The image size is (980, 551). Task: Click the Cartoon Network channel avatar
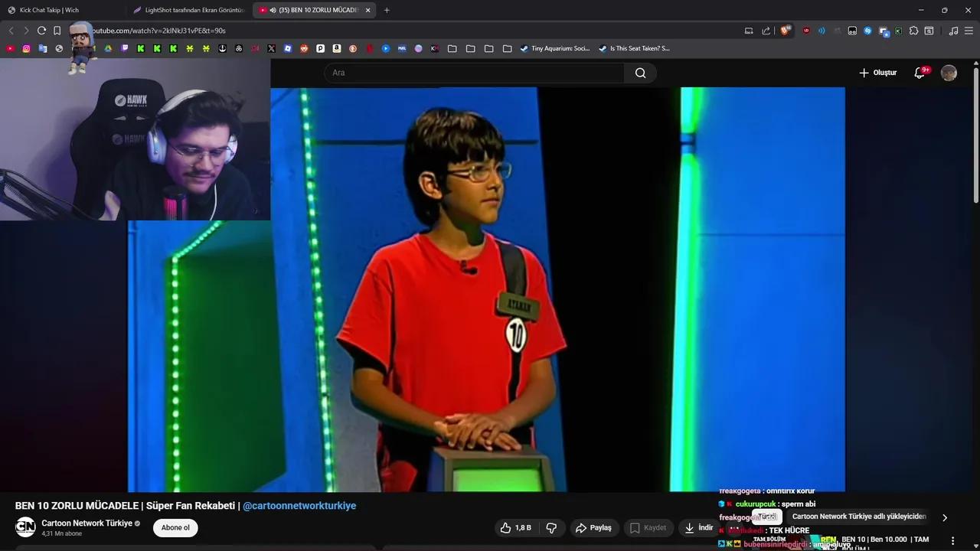pos(25,527)
